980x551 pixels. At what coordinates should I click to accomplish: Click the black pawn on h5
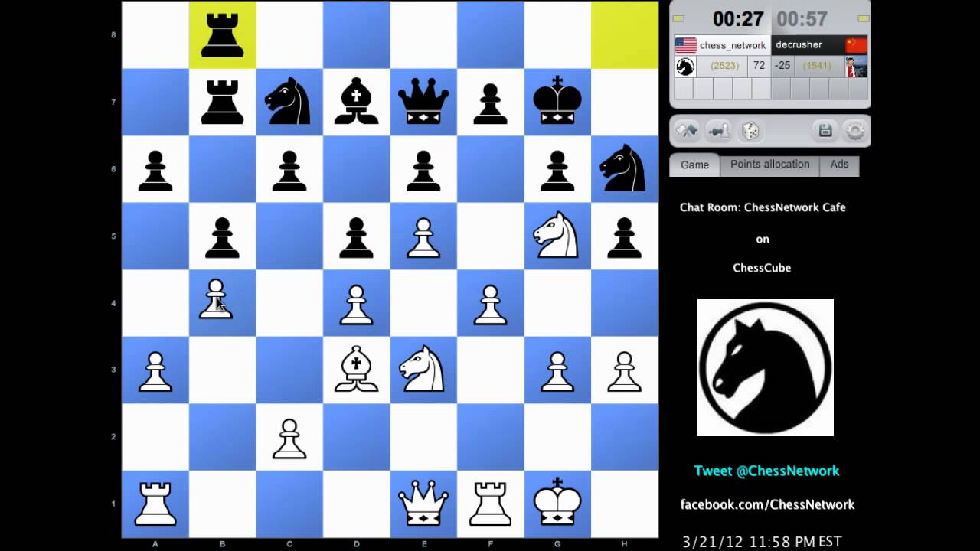(624, 238)
